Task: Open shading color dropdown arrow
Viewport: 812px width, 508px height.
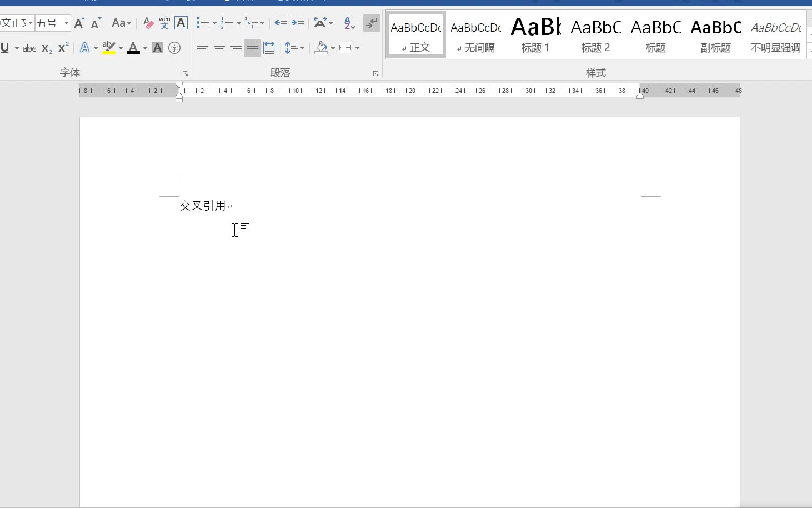Action: click(x=333, y=48)
